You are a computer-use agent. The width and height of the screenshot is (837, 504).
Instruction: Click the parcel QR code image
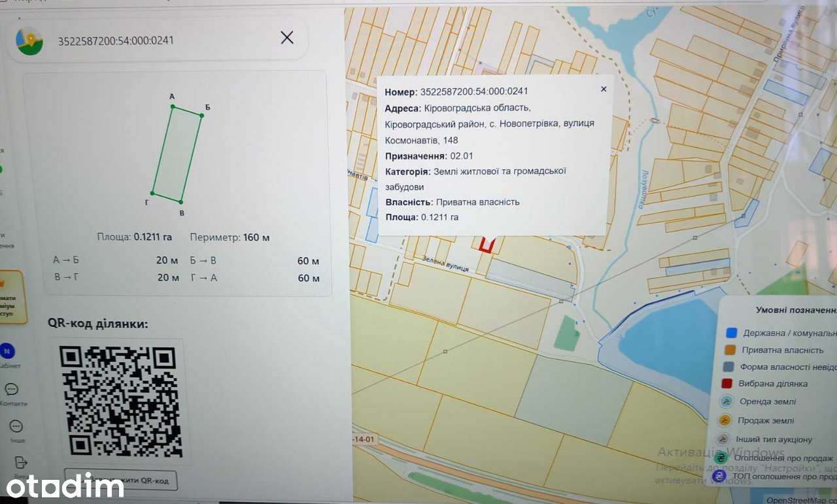click(121, 401)
